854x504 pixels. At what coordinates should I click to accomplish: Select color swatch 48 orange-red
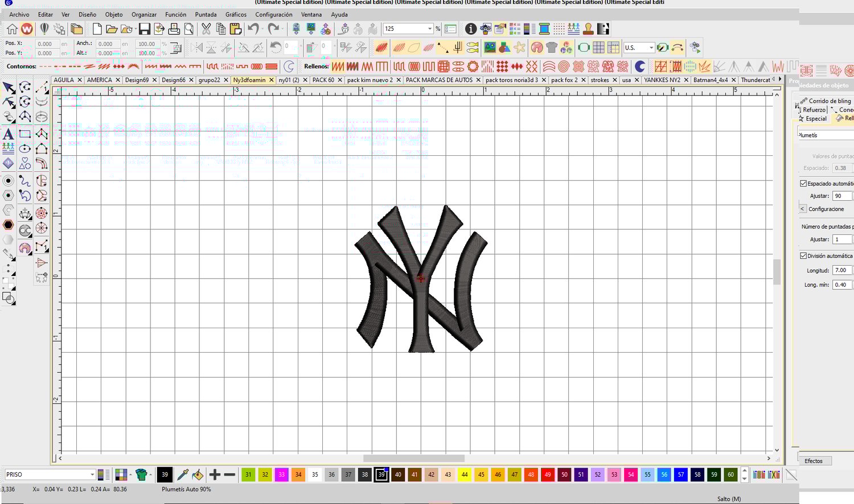(x=531, y=474)
